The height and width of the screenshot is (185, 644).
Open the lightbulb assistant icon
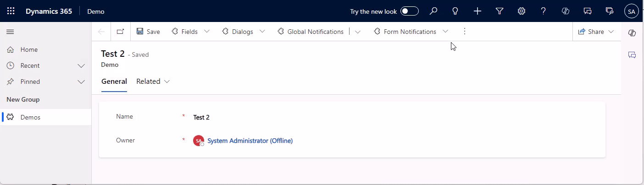click(x=455, y=11)
